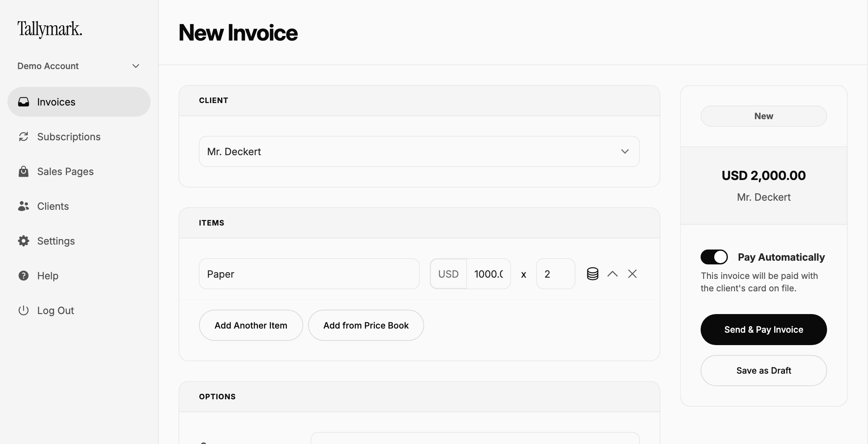Click the Subscriptions refresh icon

pyautogui.click(x=24, y=137)
